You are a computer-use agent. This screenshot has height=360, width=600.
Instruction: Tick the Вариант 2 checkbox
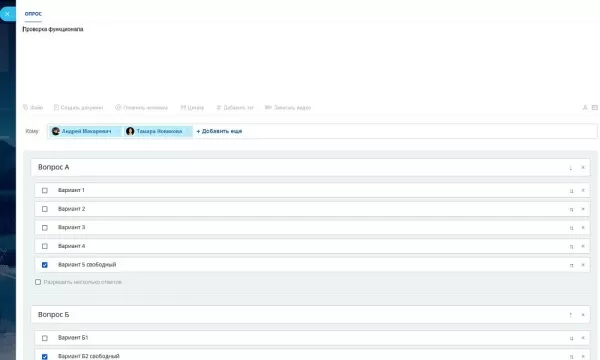click(45, 209)
